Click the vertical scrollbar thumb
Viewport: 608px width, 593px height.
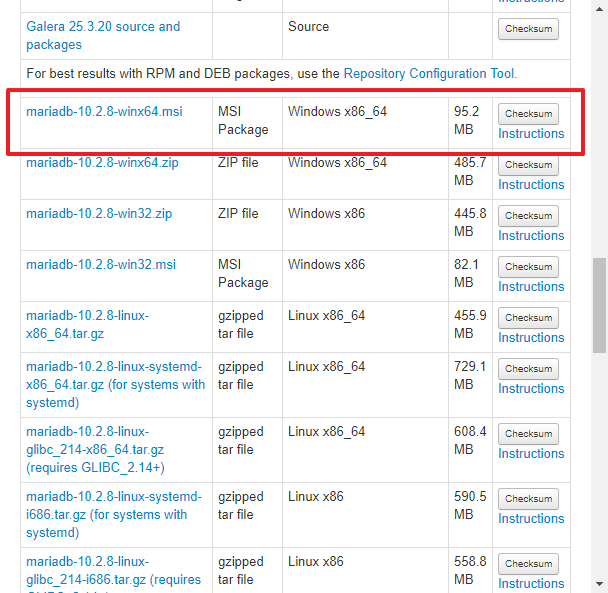point(599,305)
